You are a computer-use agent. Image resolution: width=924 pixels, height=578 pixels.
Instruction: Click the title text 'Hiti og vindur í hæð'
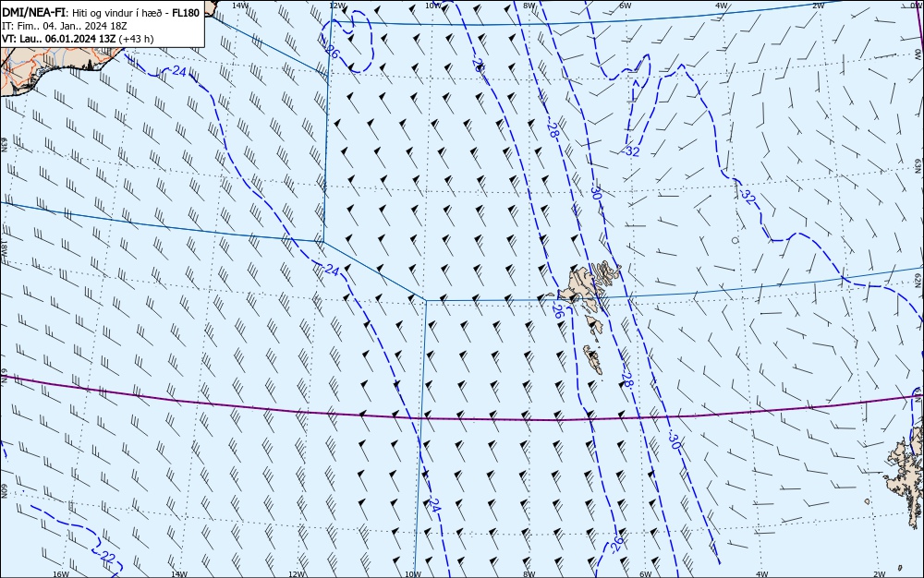tap(116, 13)
